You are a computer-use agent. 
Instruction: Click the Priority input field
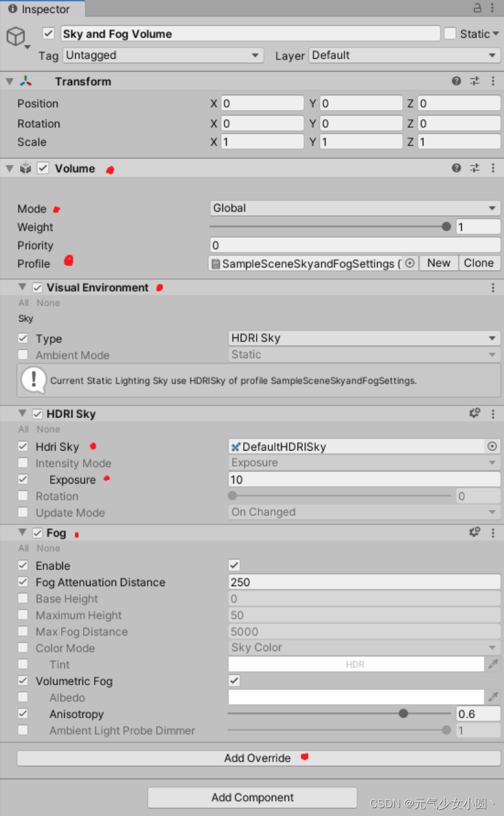355,245
